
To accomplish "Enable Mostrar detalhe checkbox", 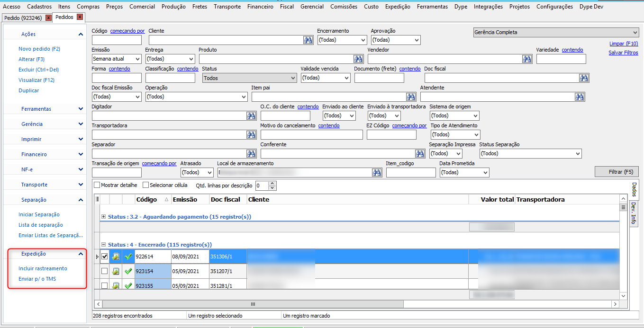I will tap(97, 185).
